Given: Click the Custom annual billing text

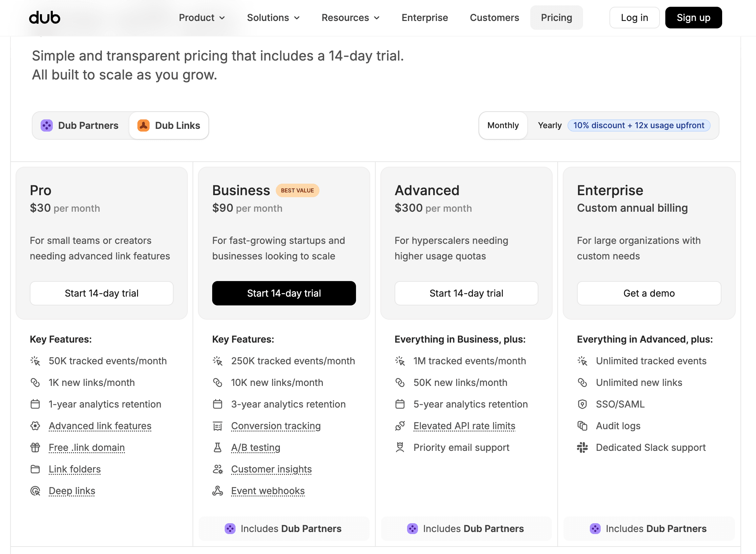Looking at the screenshot, I should 632,208.
